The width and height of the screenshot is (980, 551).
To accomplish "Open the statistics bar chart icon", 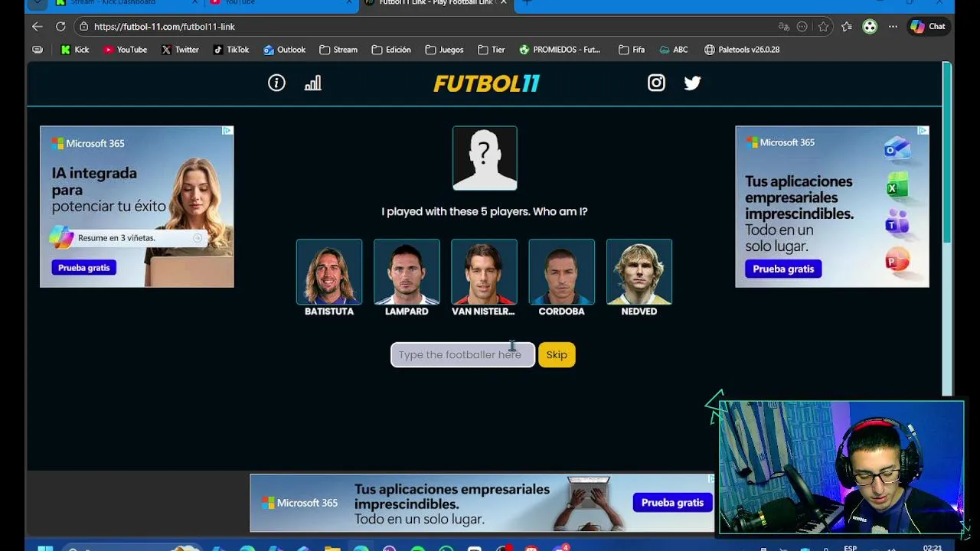I will coord(312,83).
